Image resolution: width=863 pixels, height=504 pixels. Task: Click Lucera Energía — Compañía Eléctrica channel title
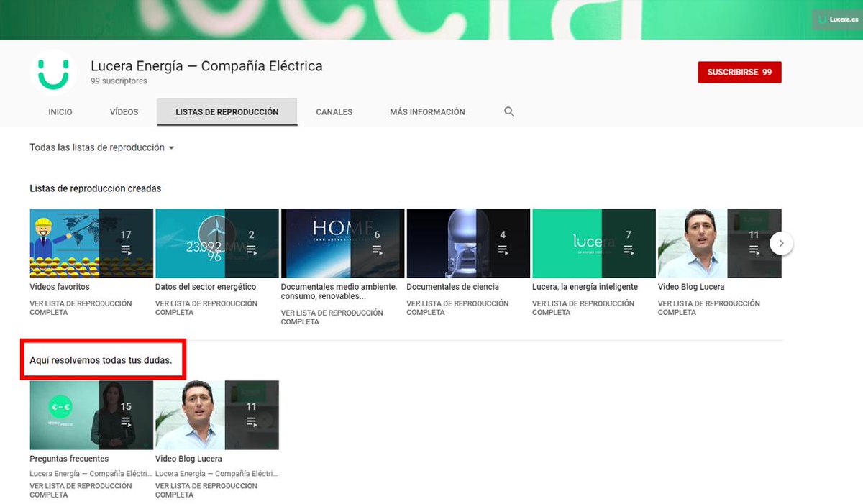pyautogui.click(x=206, y=66)
